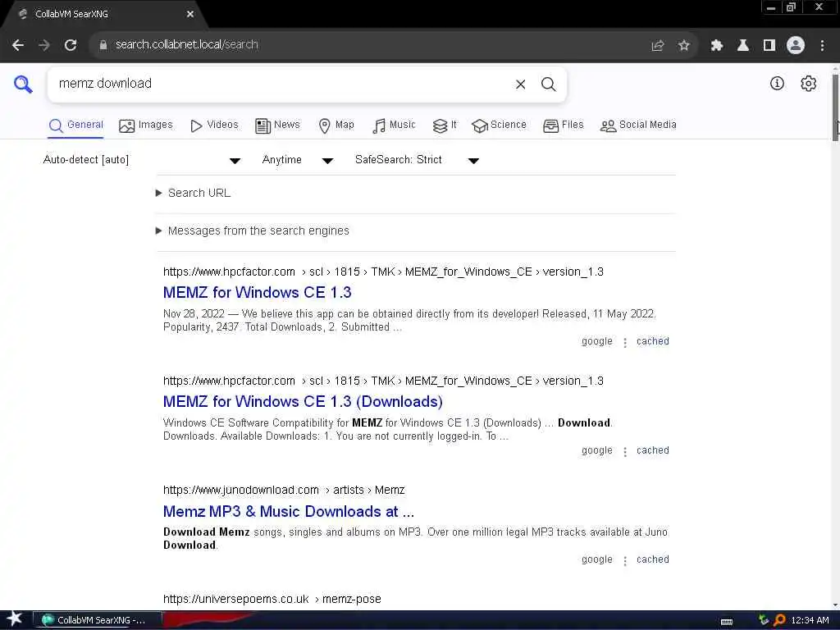
Task: Open the profile avatar icon
Action: 796,46
